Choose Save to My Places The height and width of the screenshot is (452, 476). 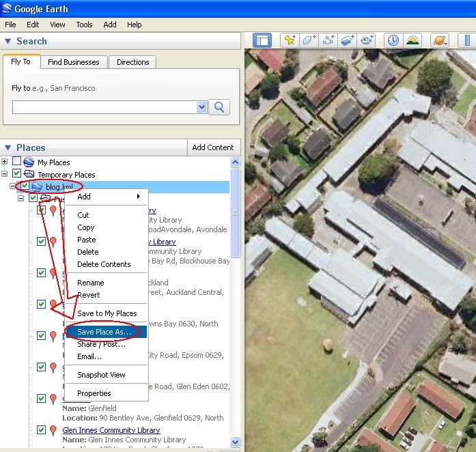tap(107, 313)
